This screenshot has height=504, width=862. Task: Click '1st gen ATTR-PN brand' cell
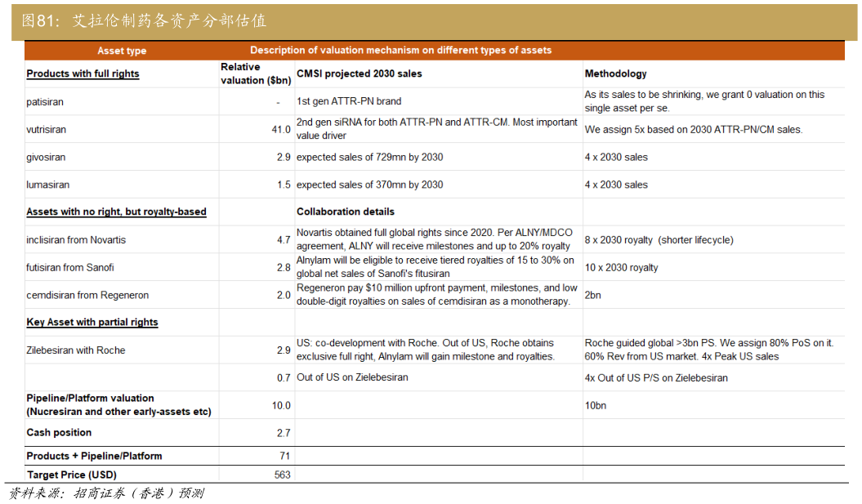[x=349, y=101]
